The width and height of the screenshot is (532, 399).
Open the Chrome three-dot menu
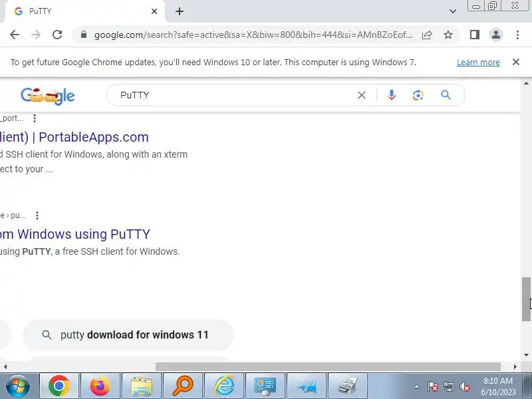pyautogui.click(x=517, y=35)
